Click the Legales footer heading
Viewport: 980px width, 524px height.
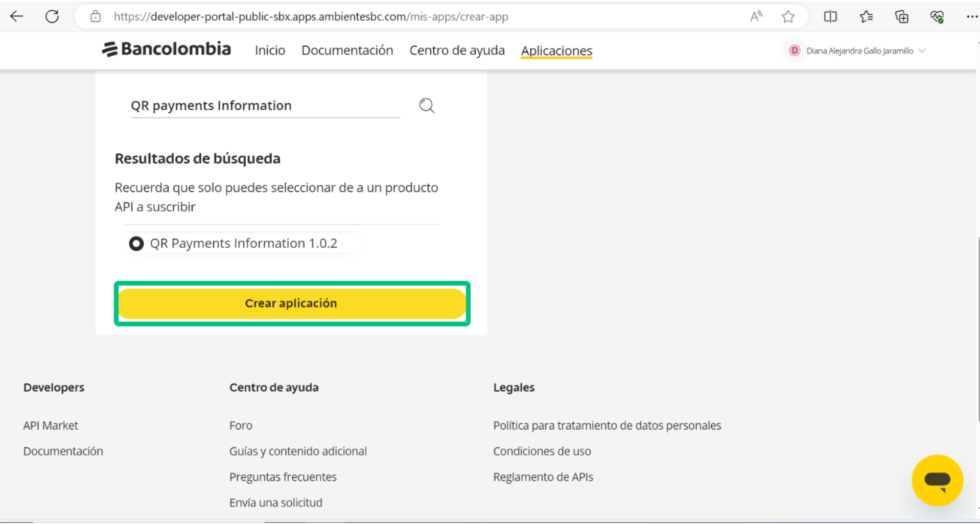point(514,388)
